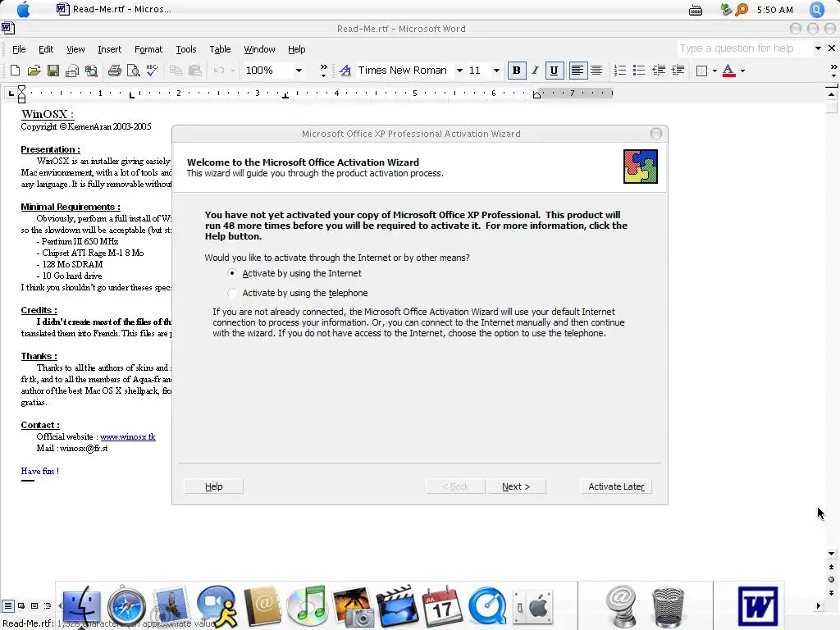Click the Numbering list icon
Image resolution: width=840 pixels, height=630 pixels.
pos(620,71)
